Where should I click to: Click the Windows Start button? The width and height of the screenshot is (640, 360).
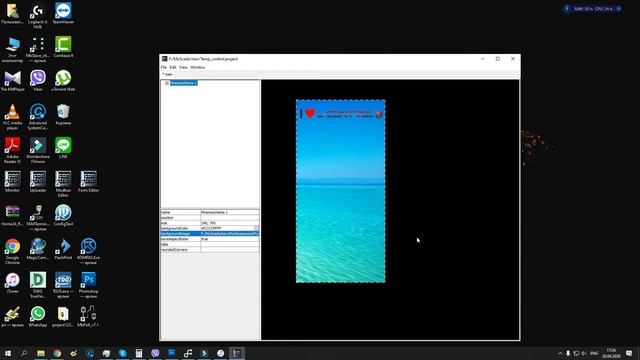(8, 353)
